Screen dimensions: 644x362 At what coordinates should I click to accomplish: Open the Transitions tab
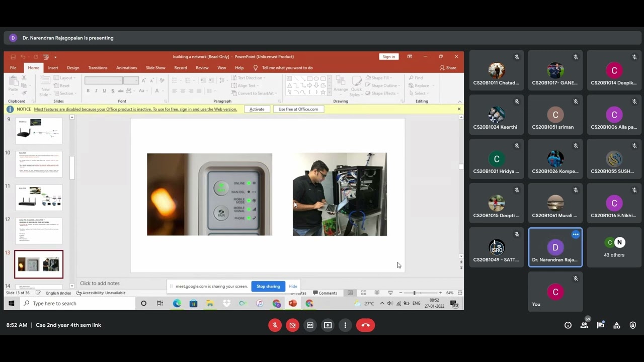coord(98,68)
